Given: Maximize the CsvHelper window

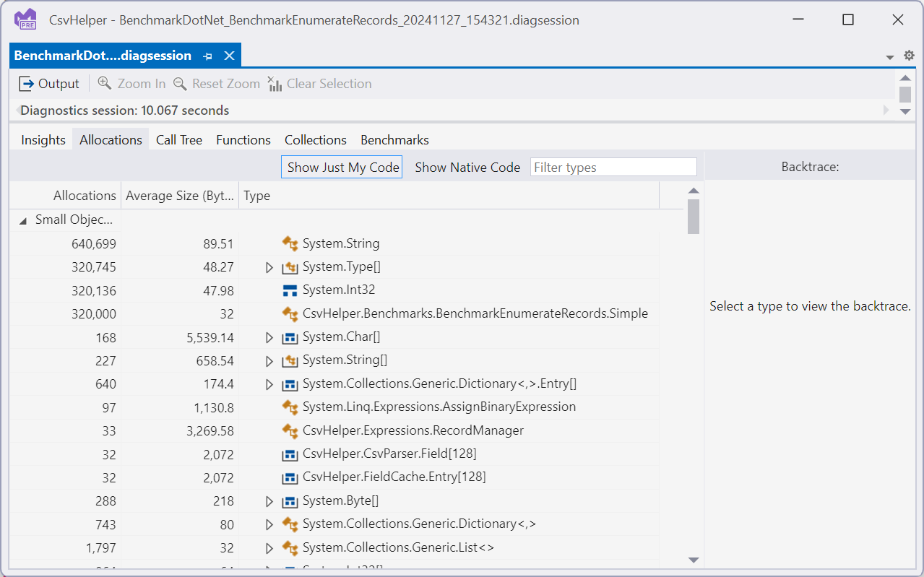Looking at the screenshot, I should coord(848,20).
